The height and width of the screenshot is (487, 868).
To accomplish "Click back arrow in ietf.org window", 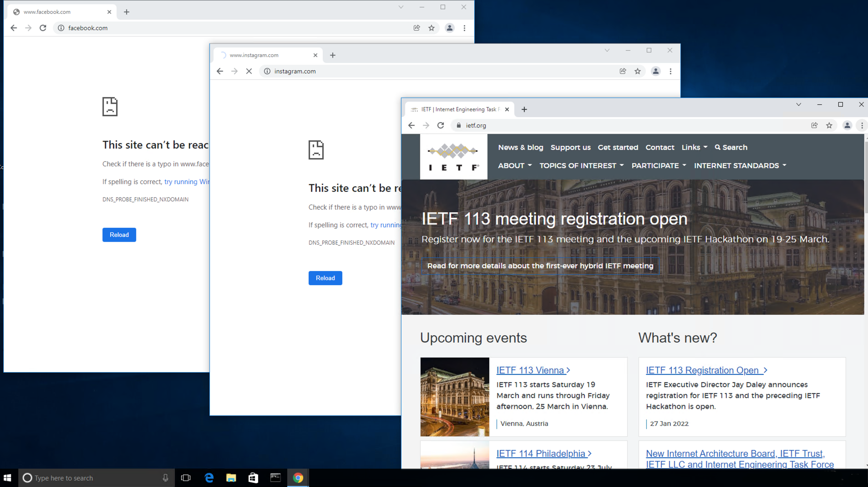I will [411, 125].
